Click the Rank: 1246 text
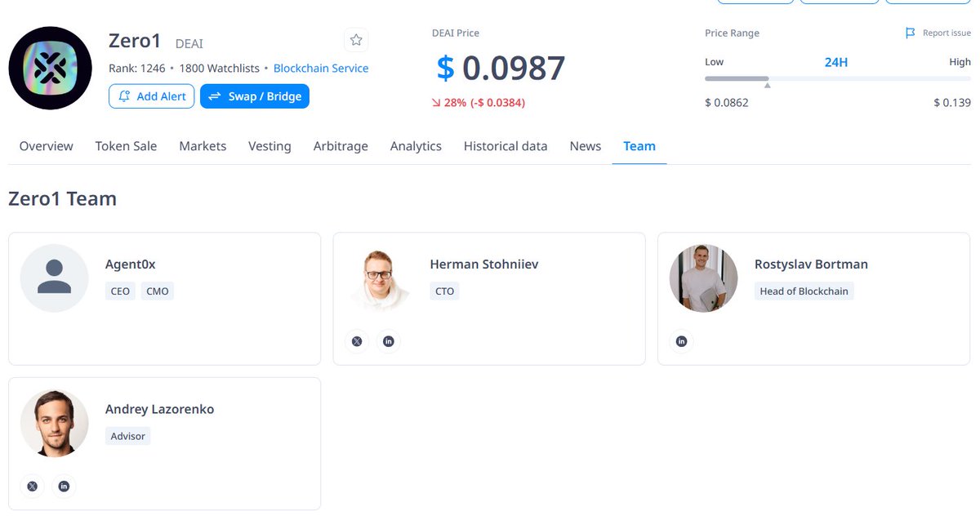 pyautogui.click(x=136, y=69)
